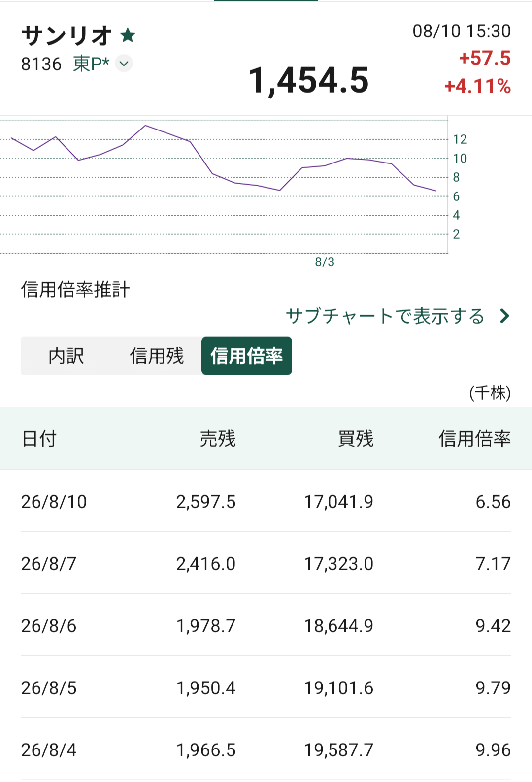Image resolution: width=532 pixels, height=782 pixels.
Task: Tap the chevron arrow after サブチャートで表示する
Action: click(x=504, y=316)
